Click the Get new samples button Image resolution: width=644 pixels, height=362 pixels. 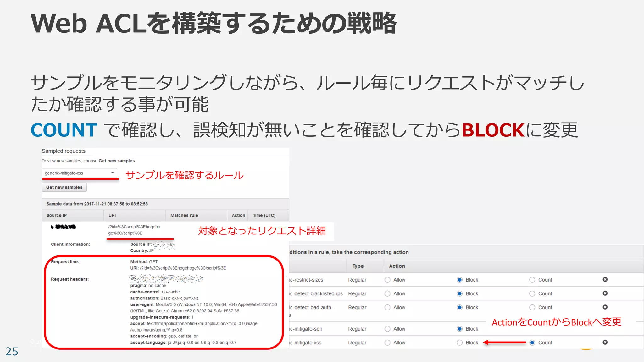[64, 187]
